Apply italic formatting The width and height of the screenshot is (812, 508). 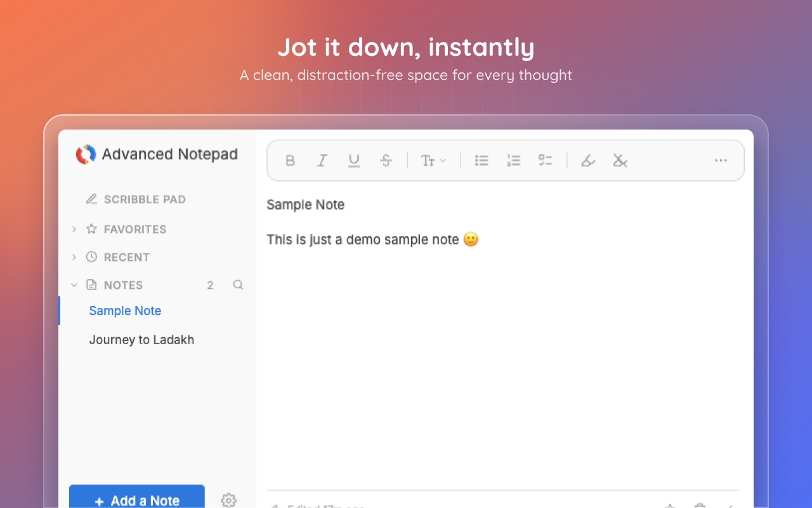pos(322,161)
